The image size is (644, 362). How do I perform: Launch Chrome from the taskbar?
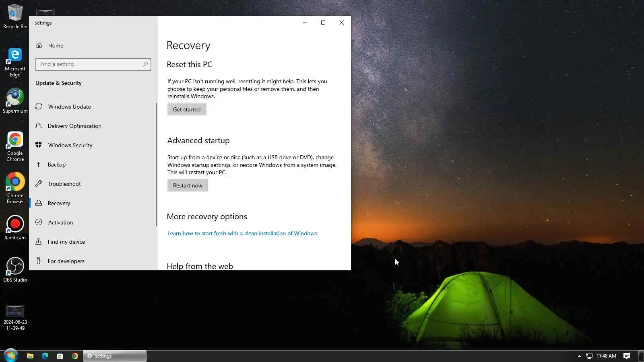(x=74, y=356)
